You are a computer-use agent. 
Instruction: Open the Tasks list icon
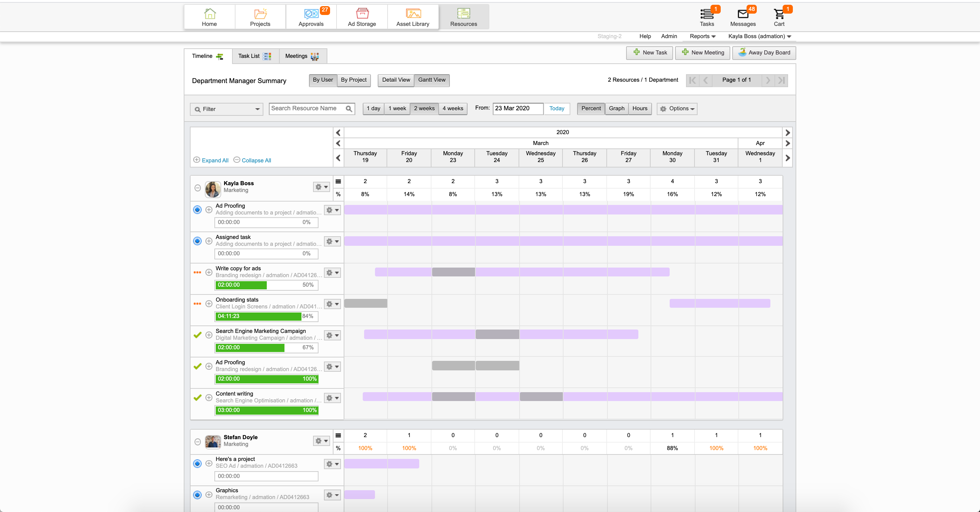coord(707,14)
